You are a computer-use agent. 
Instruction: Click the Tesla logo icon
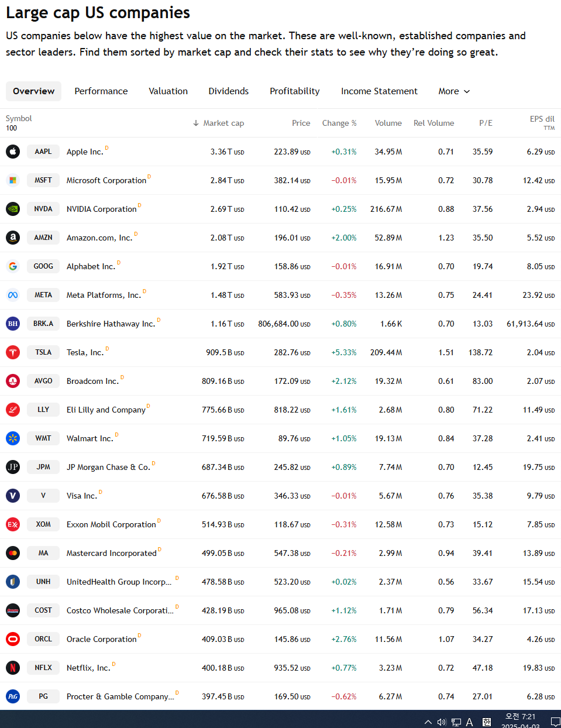pos(13,352)
